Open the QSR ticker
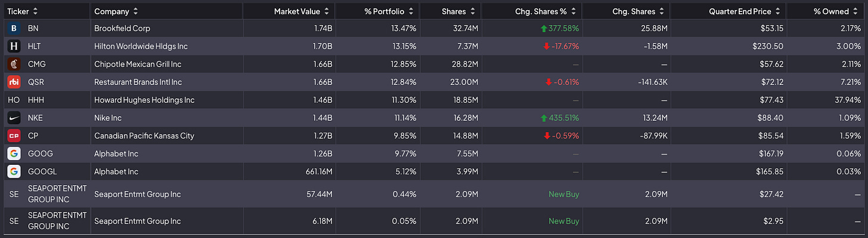Screen dimensions: 868x238 pos(36,82)
